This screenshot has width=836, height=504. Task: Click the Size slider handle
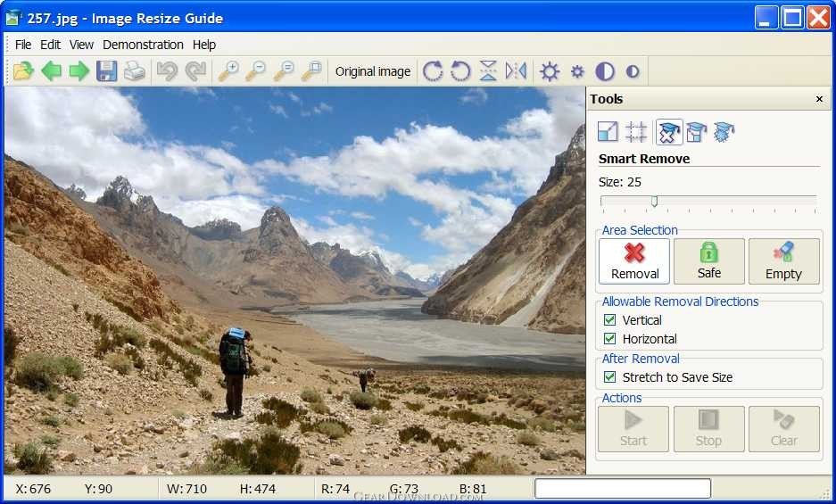click(x=654, y=201)
